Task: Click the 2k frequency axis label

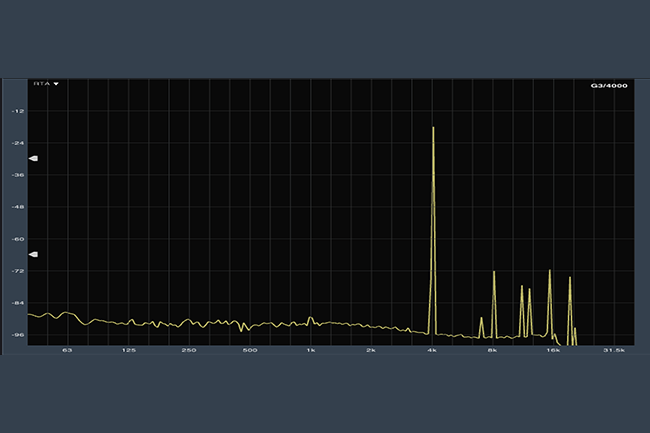Action: (372, 351)
